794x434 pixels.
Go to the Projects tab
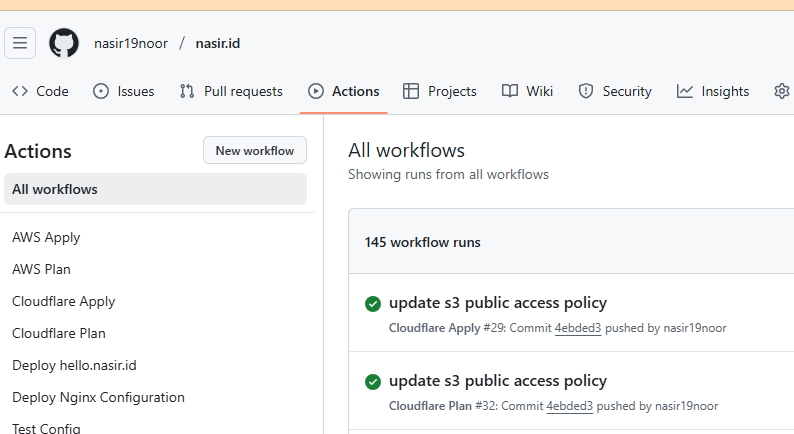[x=440, y=91]
